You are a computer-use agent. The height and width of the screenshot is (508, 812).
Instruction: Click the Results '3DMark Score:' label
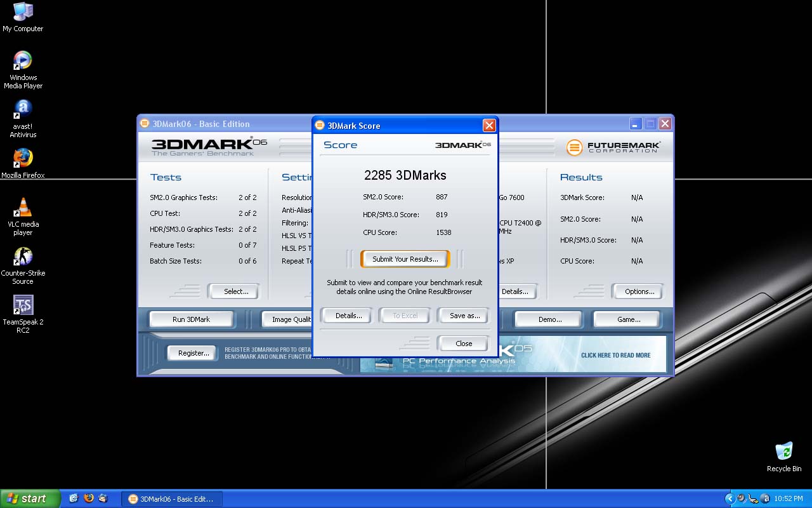pos(582,197)
